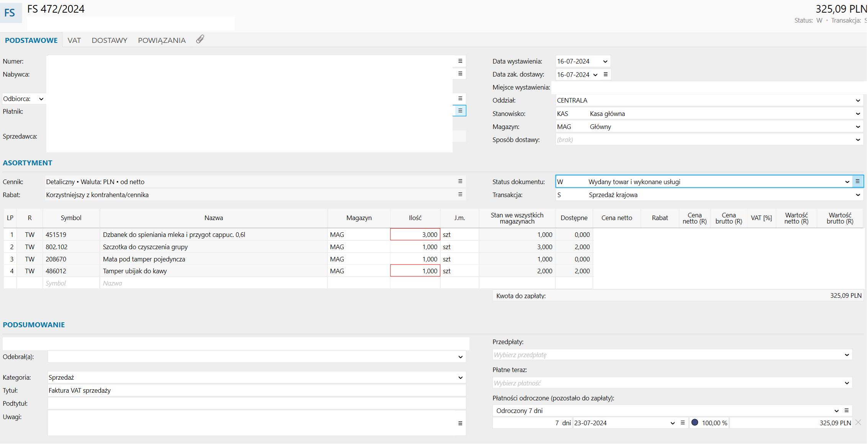Go to the DOSTAWY tab

(109, 40)
